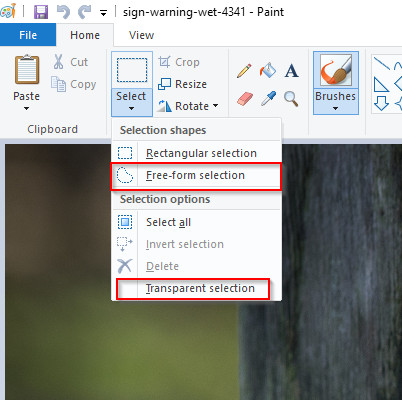Click the Redo arrow in title bar

(x=85, y=12)
